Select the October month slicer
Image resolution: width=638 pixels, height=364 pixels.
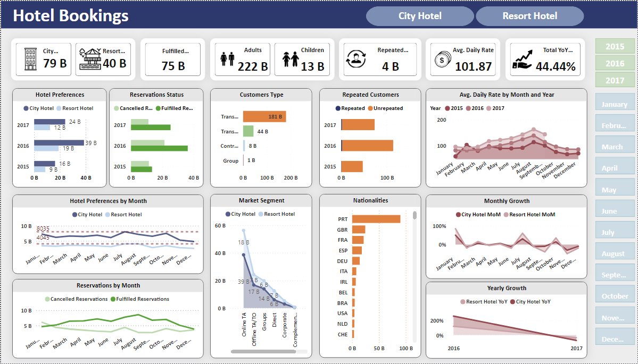615,293
